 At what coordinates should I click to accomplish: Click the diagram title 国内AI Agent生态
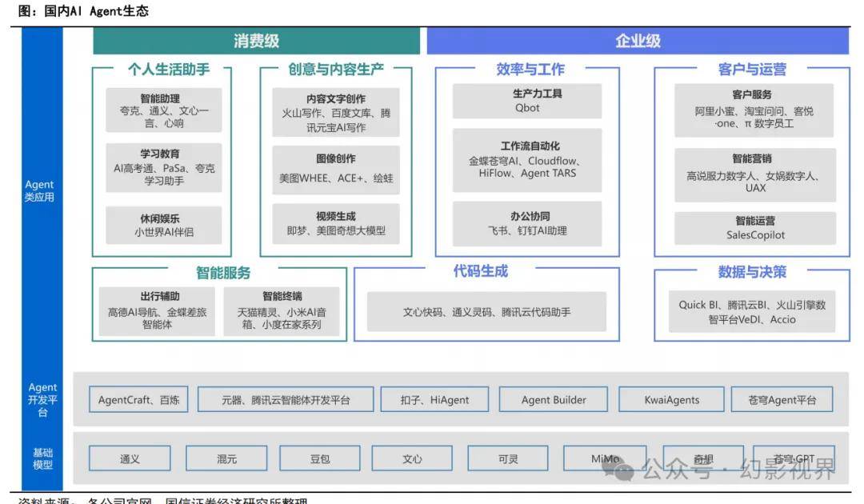pyautogui.click(x=97, y=10)
